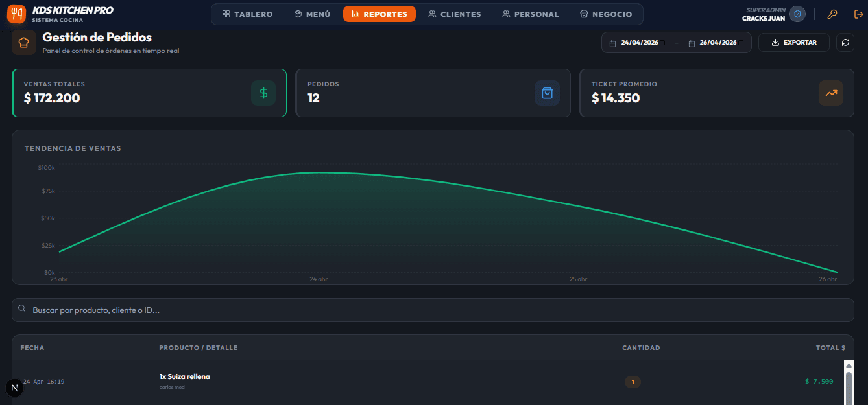Image resolution: width=868 pixels, height=405 pixels.
Task: Click the shield avatar icon beside Cracks Juan
Action: tap(797, 14)
